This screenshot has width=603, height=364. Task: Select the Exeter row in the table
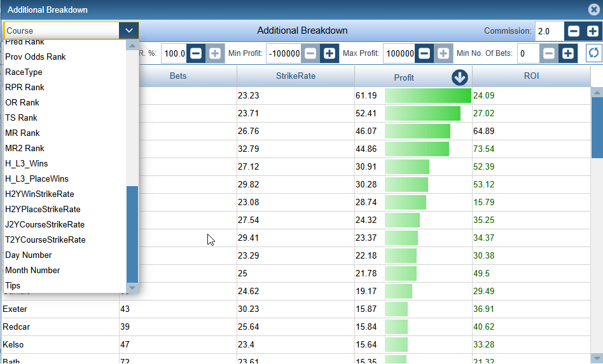pos(15,309)
